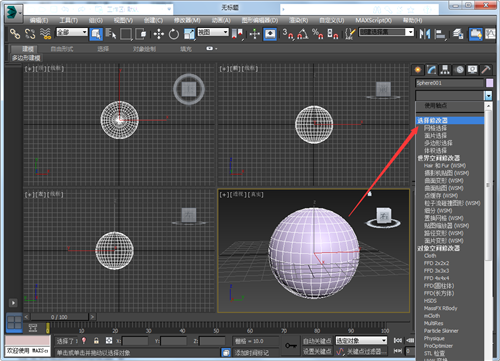The image size is (500, 361).
Task: Activate the Select and Rotate tool
Action: click(174, 34)
